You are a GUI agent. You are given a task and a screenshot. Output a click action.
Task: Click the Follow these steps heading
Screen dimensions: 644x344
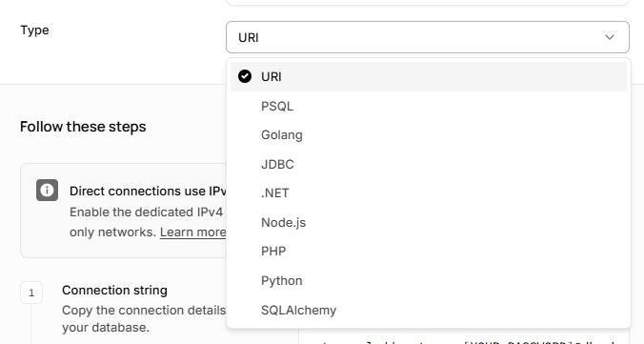(x=83, y=127)
